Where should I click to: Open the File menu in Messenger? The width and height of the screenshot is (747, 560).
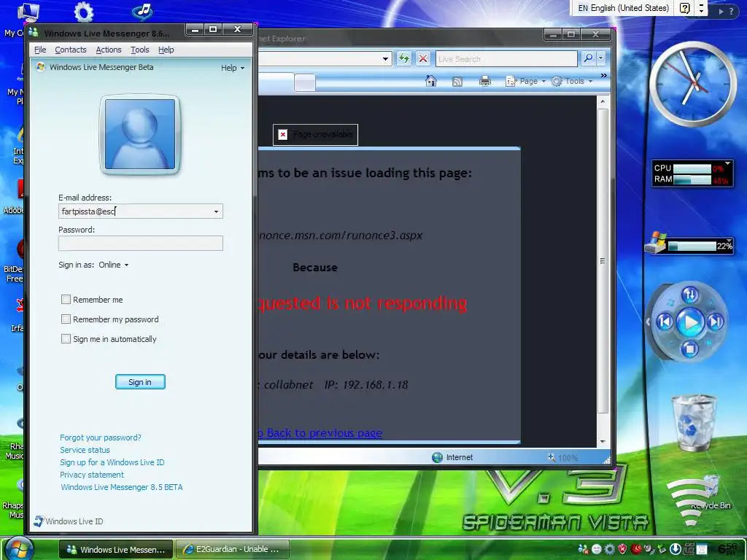click(40, 50)
